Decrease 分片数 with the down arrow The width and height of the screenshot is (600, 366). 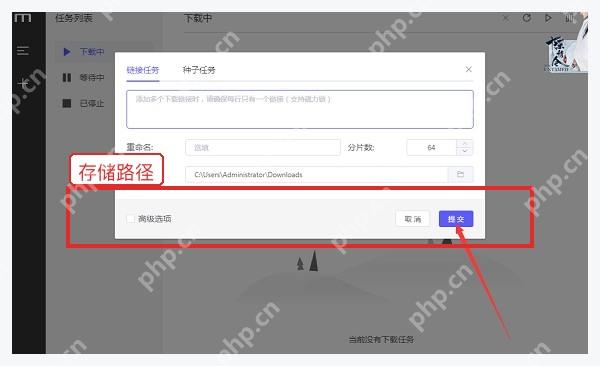[x=465, y=152]
